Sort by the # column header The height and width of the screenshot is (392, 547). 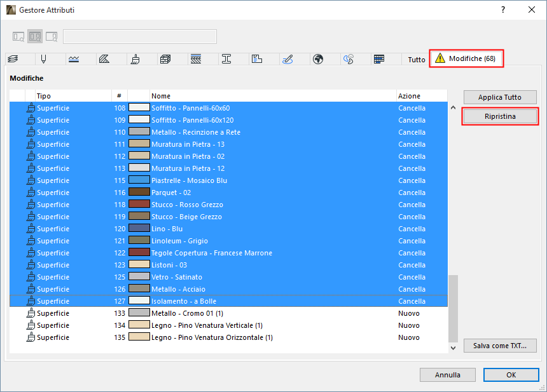(x=120, y=96)
